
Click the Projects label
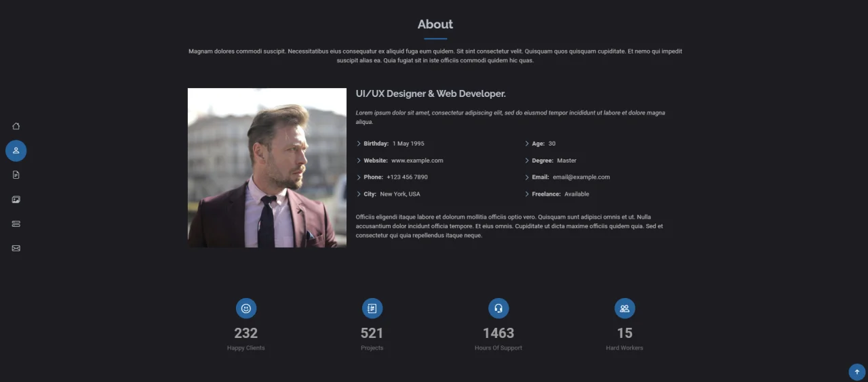point(372,348)
